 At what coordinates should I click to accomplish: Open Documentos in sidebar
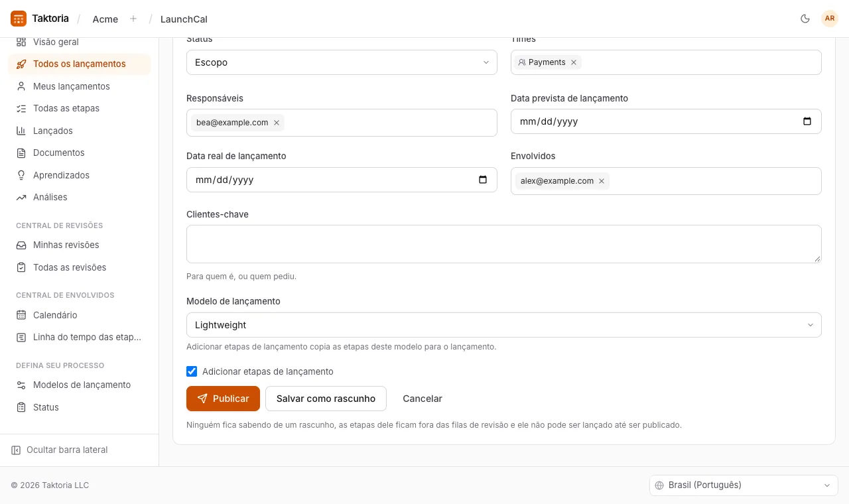pos(79,153)
